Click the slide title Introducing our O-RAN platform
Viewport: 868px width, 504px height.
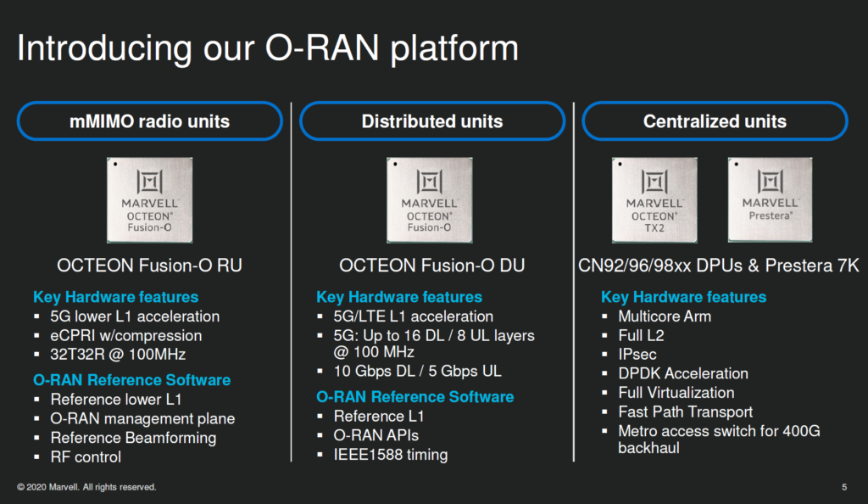[x=268, y=48]
